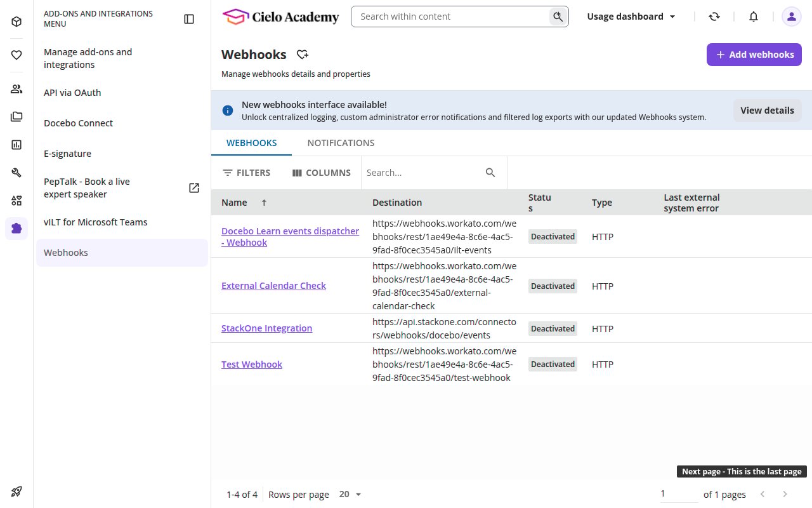This screenshot has height=508, width=812.
Task: Open vILT for Microsoft Teams item
Action: click(x=122, y=222)
